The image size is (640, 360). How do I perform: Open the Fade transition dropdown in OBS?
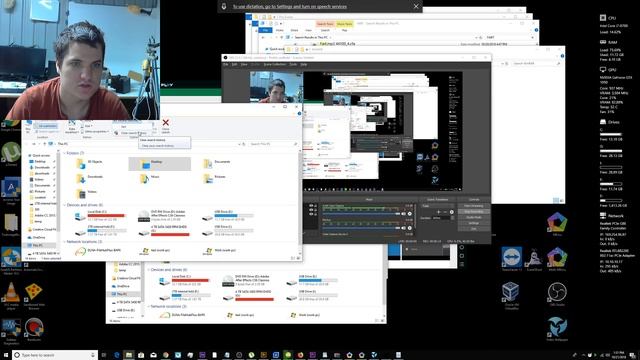click(437, 206)
